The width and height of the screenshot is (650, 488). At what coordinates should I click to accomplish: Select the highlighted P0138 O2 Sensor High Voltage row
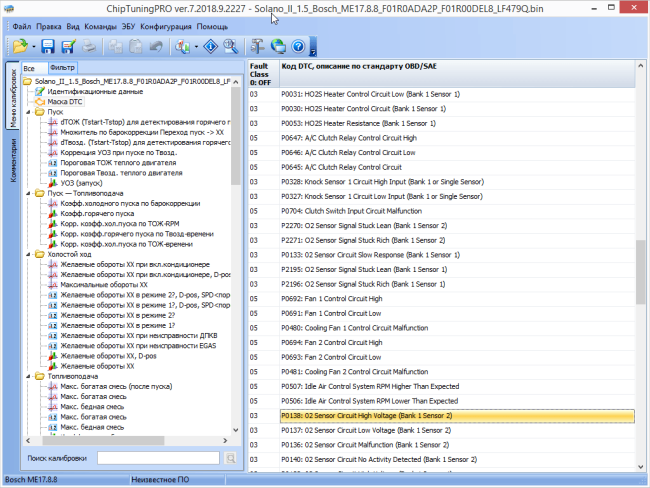[457, 415]
